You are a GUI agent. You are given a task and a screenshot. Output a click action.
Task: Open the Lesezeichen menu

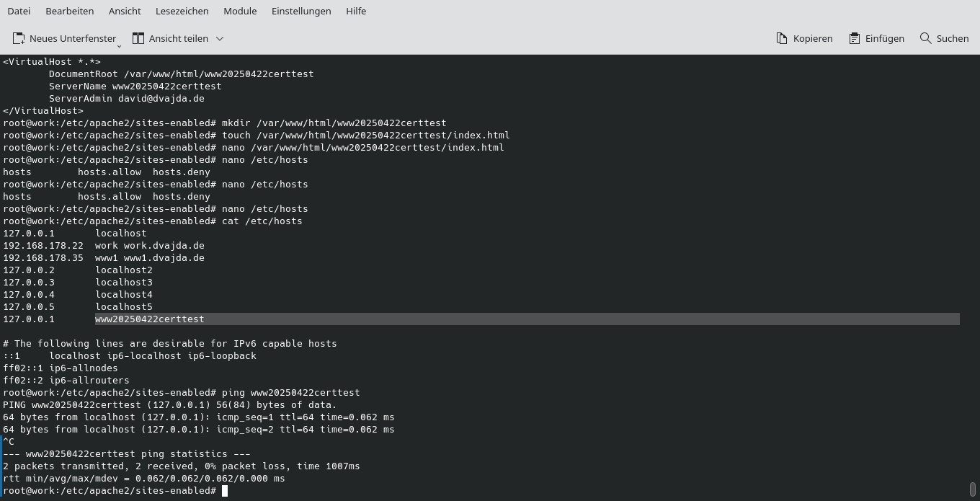(181, 11)
